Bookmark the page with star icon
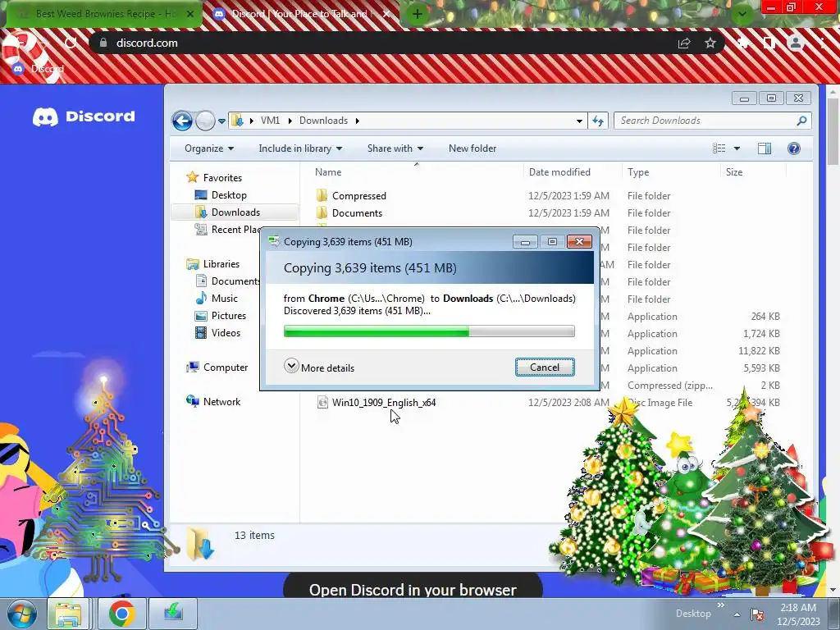This screenshot has height=630, width=840. (710, 43)
